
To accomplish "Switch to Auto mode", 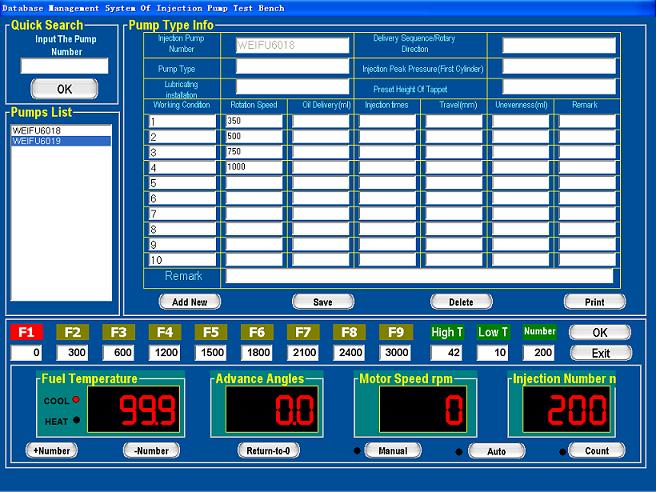I will (497, 451).
